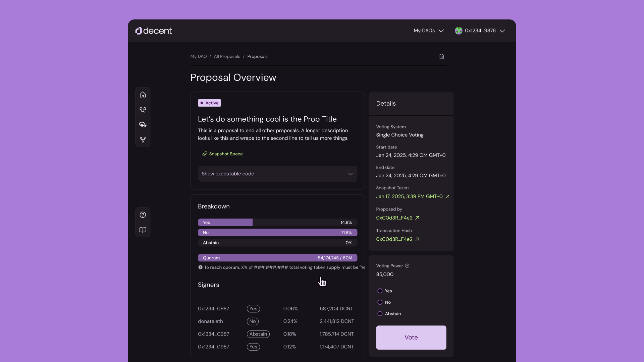This screenshot has height=362, width=644.
Task: Select the Abstain vote radio option
Action: (x=380, y=314)
